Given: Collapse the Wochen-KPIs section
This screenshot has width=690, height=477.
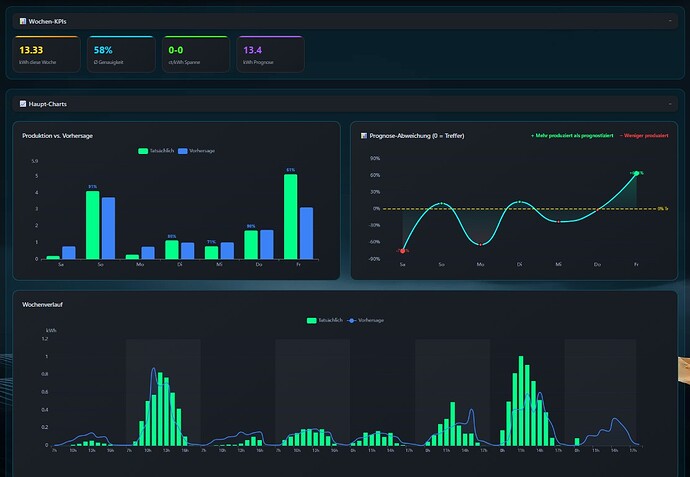Looking at the screenshot, I should click(670, 21).
